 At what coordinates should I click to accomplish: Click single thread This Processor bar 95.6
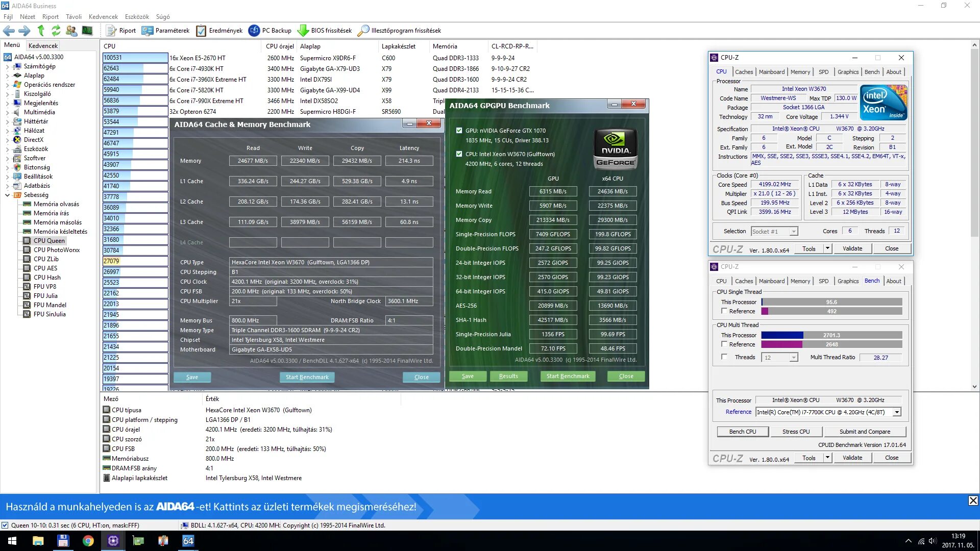click(x=831, y=302)
